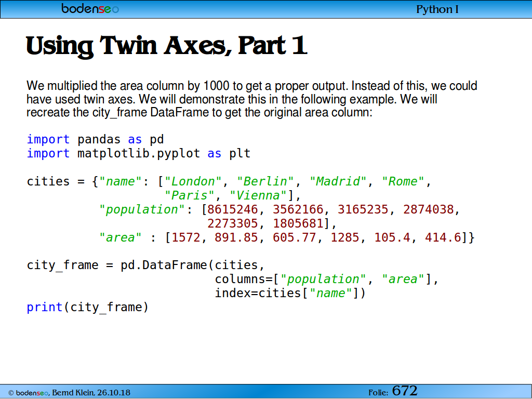Image resolution: width=532 pixels, height=399 pixels.
Task: Click the string "London" in cities dict
Action: (x=193, y=181)
